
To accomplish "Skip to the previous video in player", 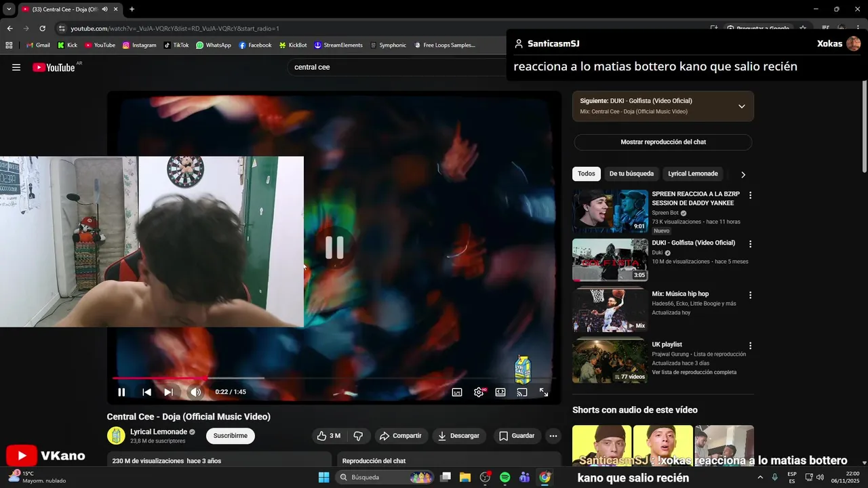I will (x=146, y=392).
